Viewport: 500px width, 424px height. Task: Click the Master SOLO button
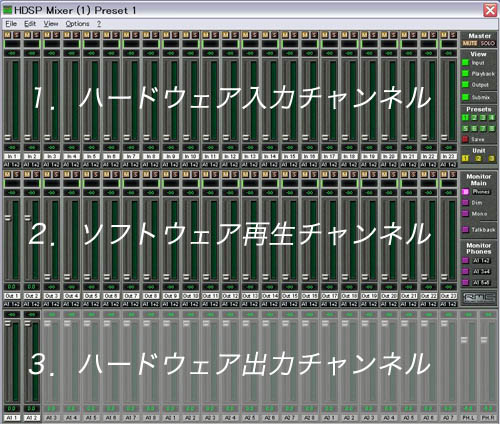pos(487,43)
